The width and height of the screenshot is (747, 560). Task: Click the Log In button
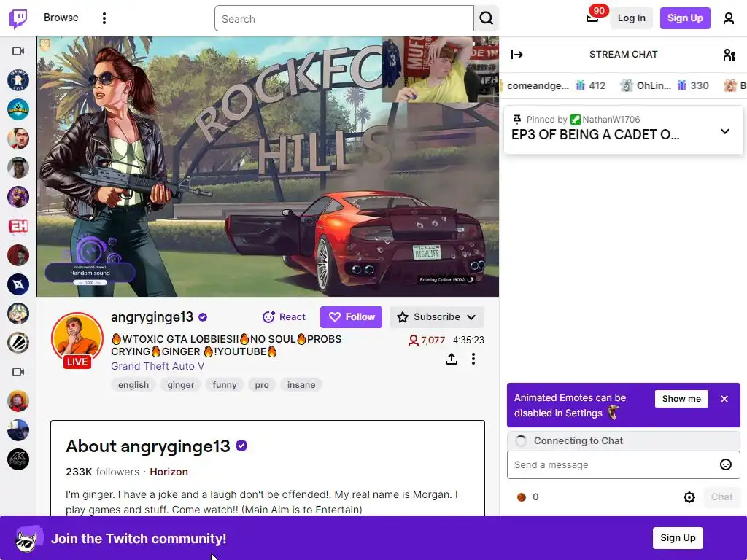pos(631,18)
